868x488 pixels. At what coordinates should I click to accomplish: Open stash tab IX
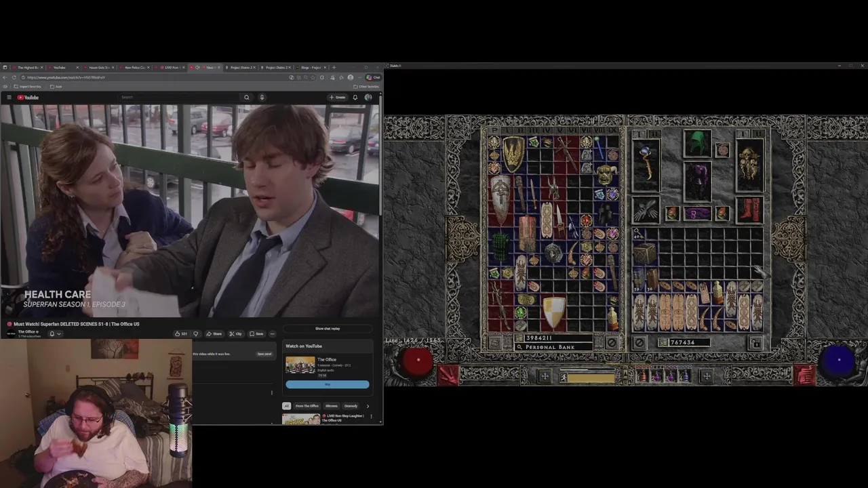tap(612, 131)
